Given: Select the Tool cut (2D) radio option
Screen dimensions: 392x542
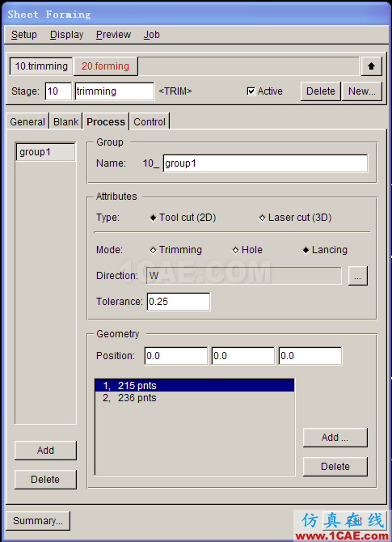Looking at the screenshot, I should tap(183, 218).
